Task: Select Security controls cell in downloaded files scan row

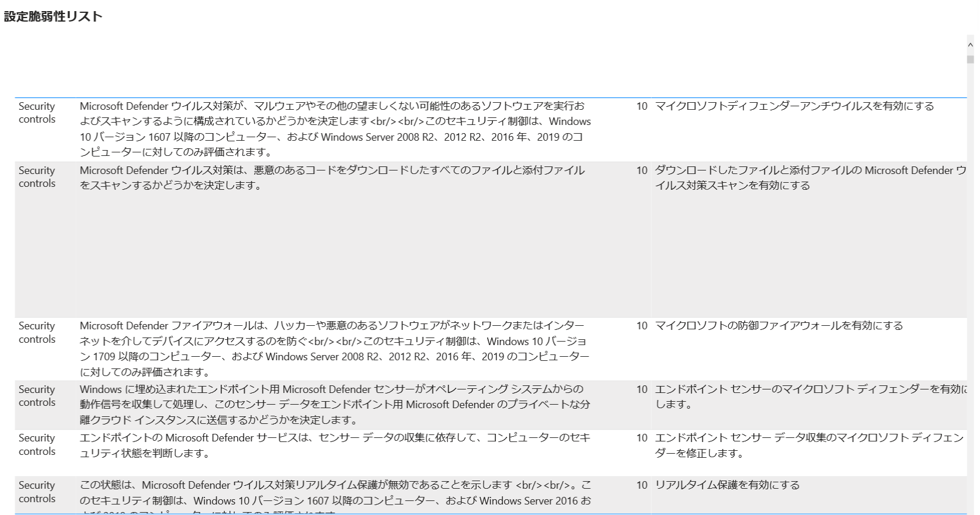Action: point(37,177)
